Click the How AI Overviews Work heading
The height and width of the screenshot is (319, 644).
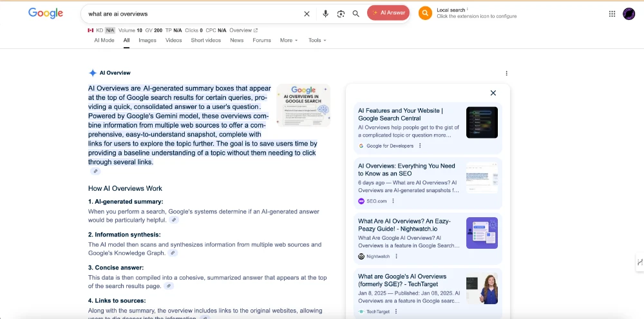pos(126,188)
